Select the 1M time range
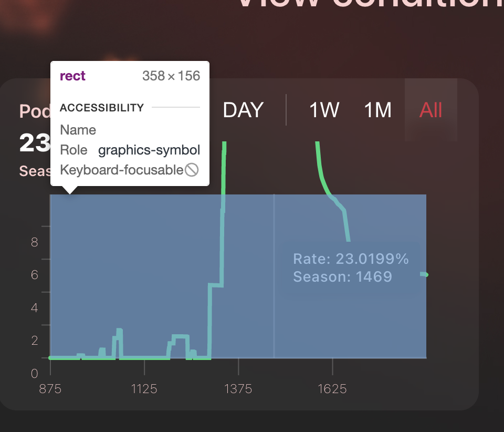This screenshot has height=432, width=504. click(x=377, y=110)
